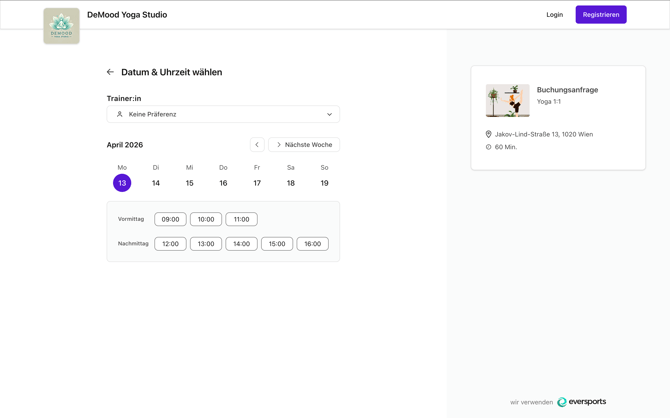Book the 15:00 time slot
Screen dimensions: 670x418
[277, 244]
